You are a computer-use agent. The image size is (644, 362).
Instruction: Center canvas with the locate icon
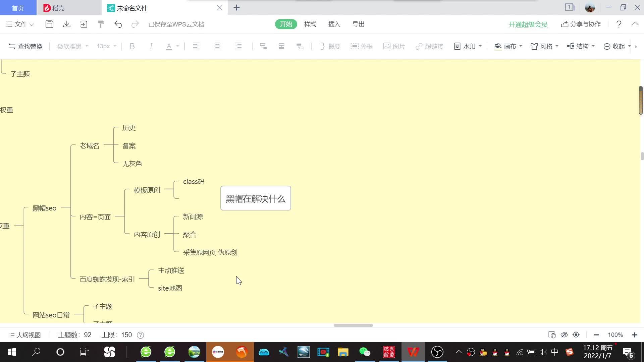point(576,335)
